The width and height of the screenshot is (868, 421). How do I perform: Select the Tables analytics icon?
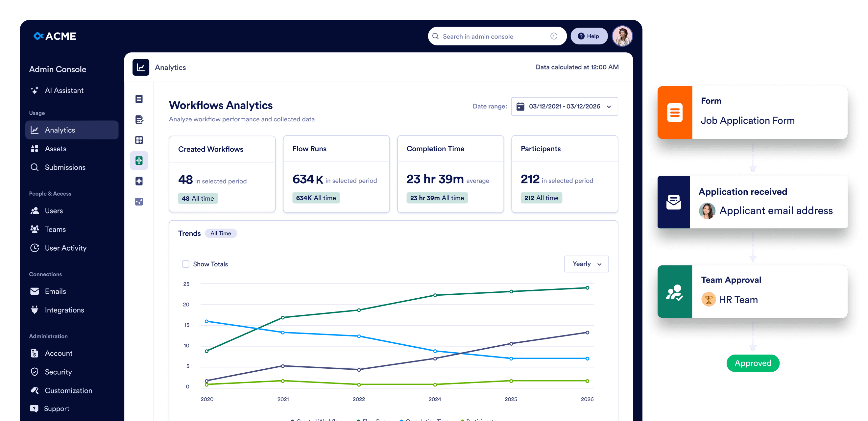[x=139, y=140]
